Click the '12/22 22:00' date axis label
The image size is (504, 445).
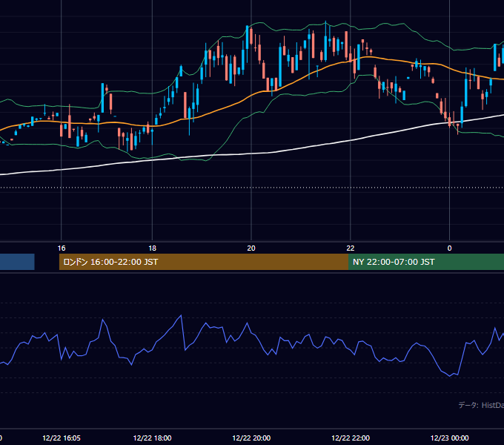click(x=351, y=438)
